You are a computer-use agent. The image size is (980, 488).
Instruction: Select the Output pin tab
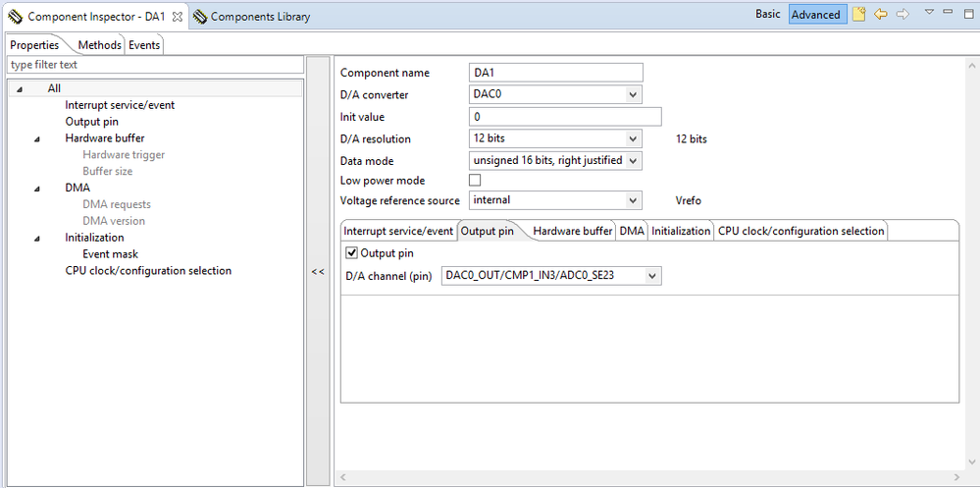[488, 231]
